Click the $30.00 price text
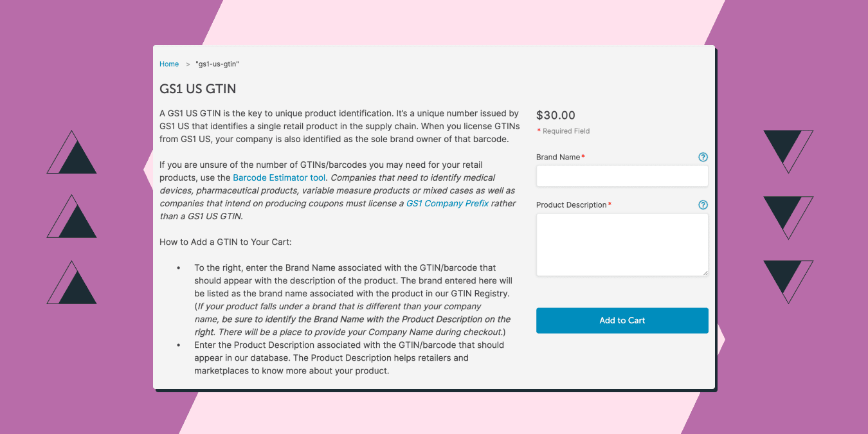868x434 pixels. [556, 115]
